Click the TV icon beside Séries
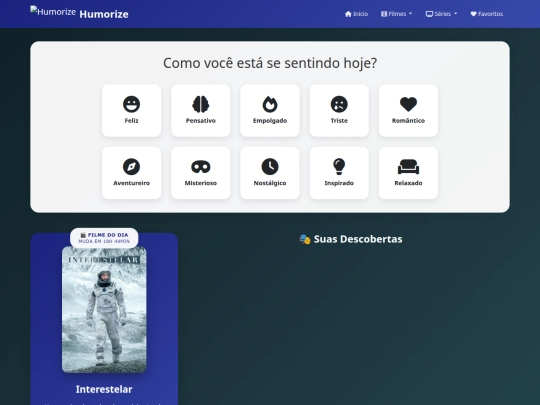This screenshot has width=540, height=405. click(x=429, y=14)
